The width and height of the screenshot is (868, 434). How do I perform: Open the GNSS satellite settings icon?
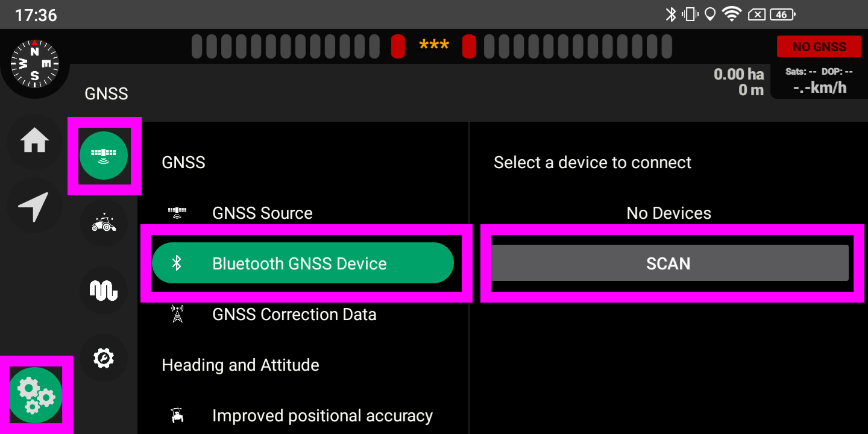coord(104,156)
